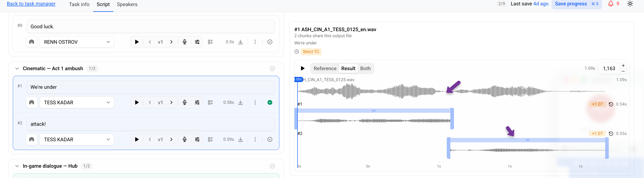Open the takes list for 'Good luck.' line

click(x=210, y=42)
